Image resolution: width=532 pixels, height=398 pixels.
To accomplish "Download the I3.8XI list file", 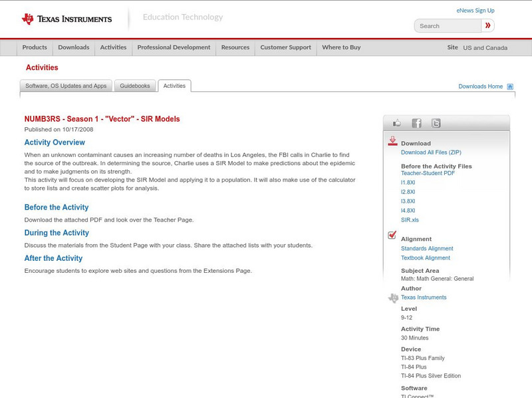I will coord(408,202).
